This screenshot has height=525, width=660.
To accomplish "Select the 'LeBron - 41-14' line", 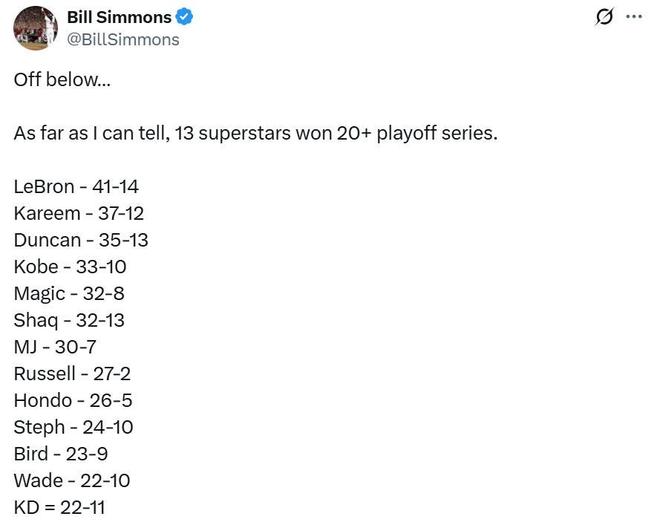I will pos(76,187).
